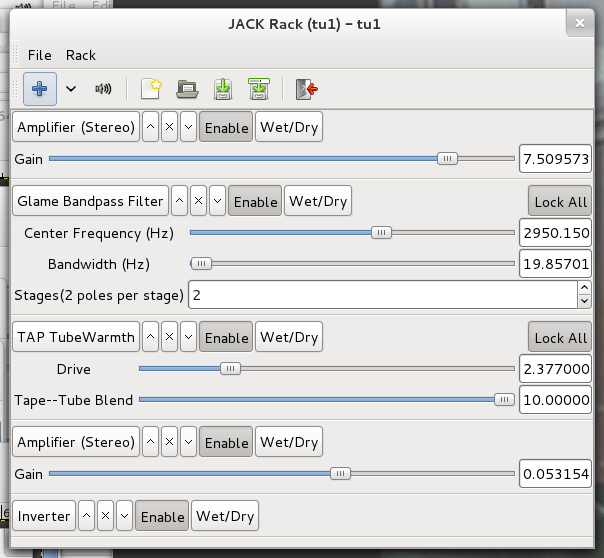
Task: Toggle Enable on the second Amplifier (Stereo)
Action: pos(226,442)
